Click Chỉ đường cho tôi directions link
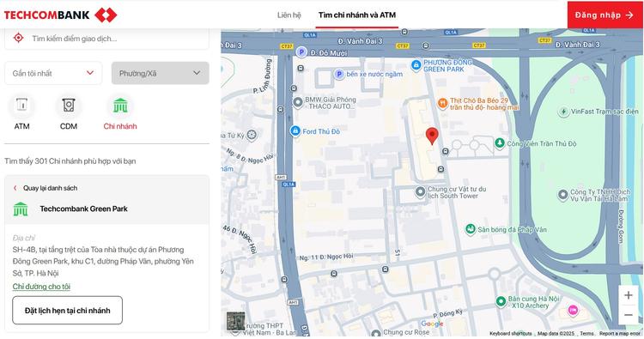 pyautogui.click(x=41, y=287)
